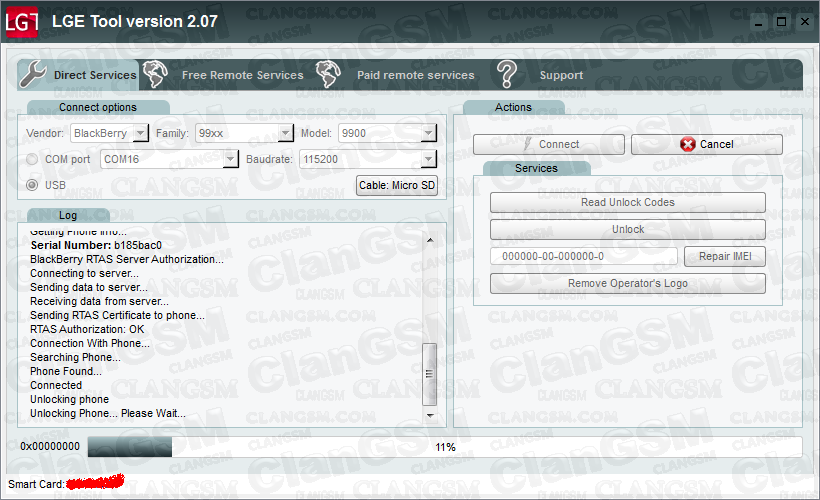
Task: Click the 'Unlocking Phone... Please Wait...' log line
Action: [108, 414]
